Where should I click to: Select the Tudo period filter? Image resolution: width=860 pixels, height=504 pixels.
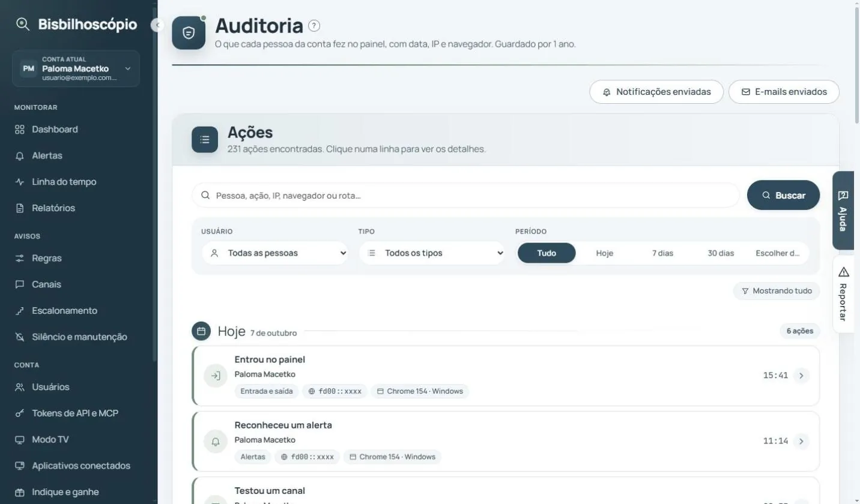coord(547,253)
